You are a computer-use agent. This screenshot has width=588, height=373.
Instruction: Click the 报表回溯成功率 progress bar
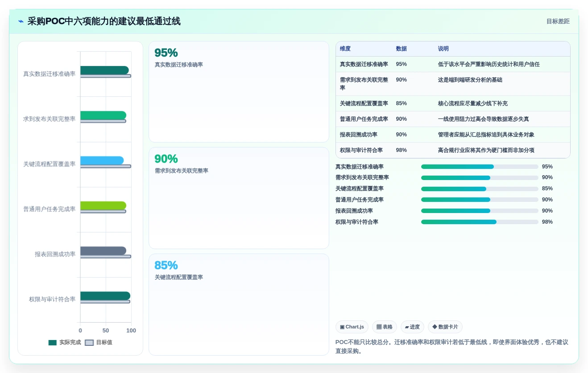pyautogui.click(x=480, y=211)
